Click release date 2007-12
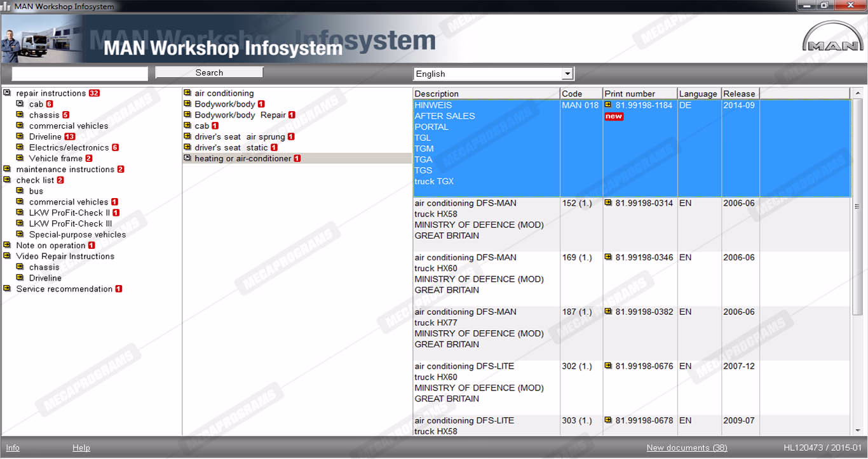868x459 pixels. tap(739, 366)
